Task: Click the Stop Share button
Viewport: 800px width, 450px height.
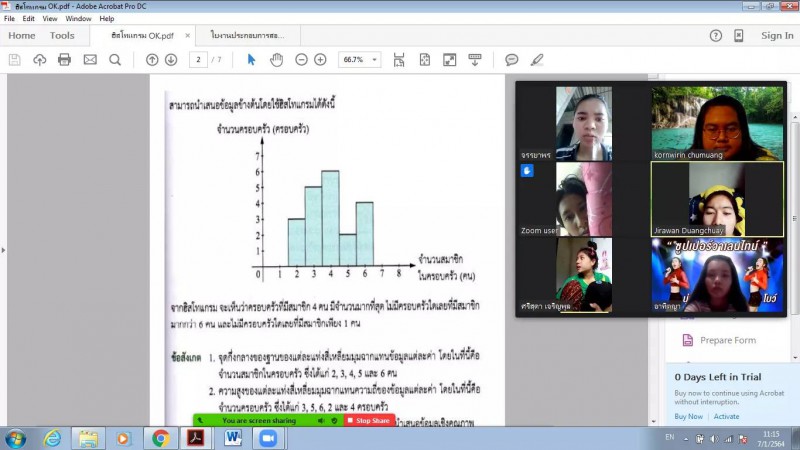Action: click(x=369, y=421)
